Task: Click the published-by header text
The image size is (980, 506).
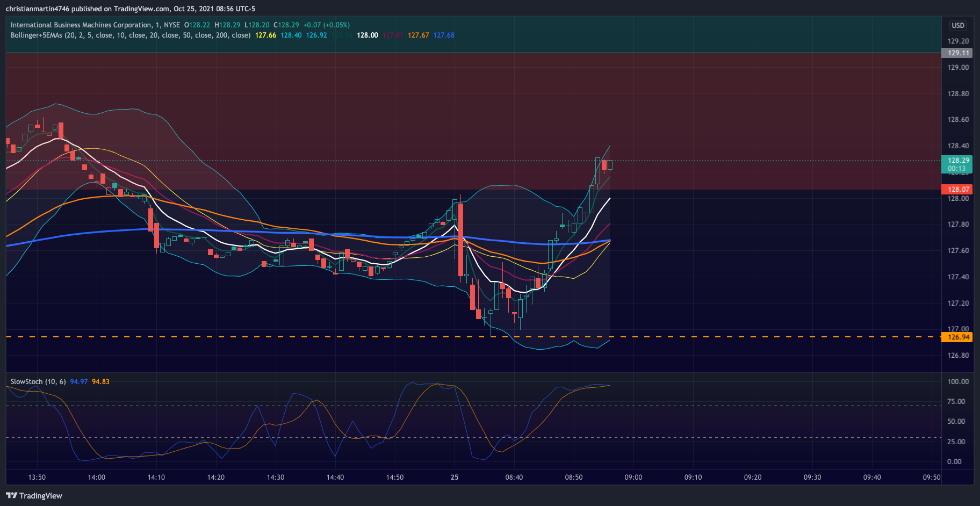Action: [x=131, y=9]
